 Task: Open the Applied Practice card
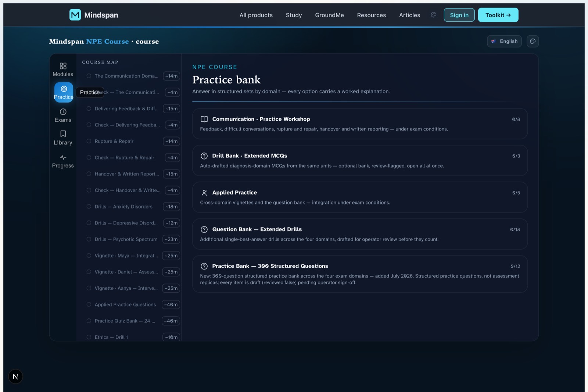tap(360, 197)
